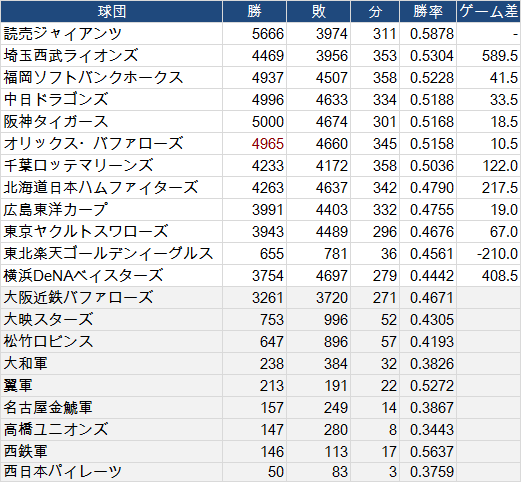Click the win rate 0.3443

[x=432, y=430]
